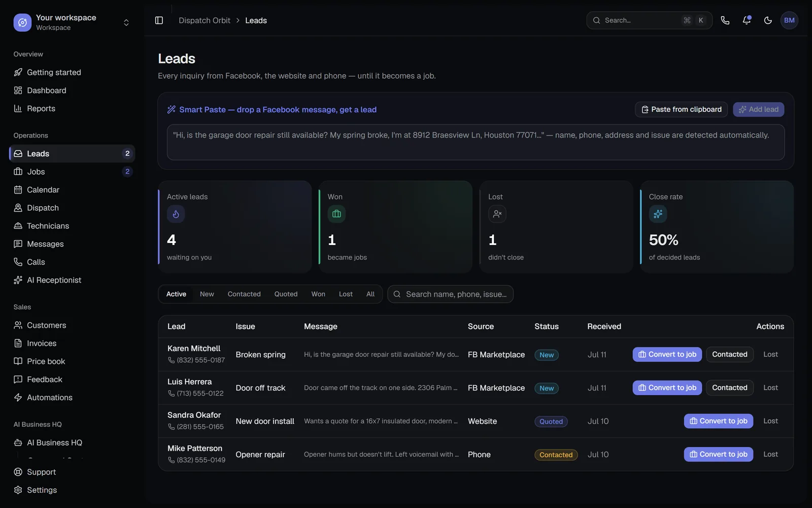Click the Active leads flame icon

pos(176,214)
